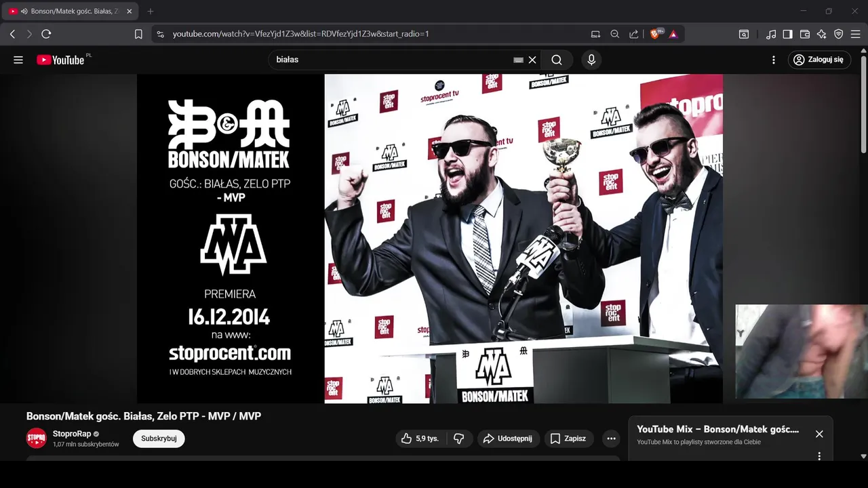This screenshot has height=488, width=868.
Task: Click the video title text
Action: (x=144, y=416)
